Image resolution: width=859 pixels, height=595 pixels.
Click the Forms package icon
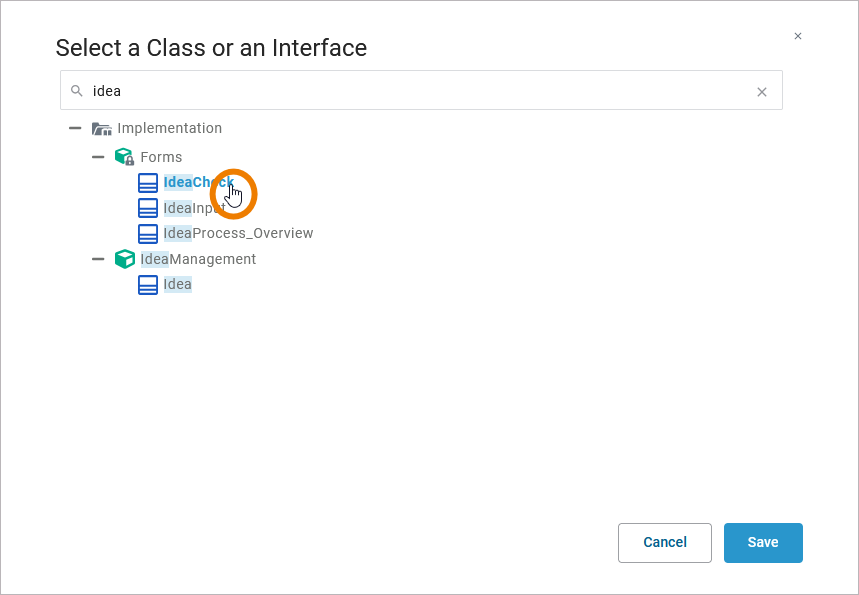(x=124, y=157)
